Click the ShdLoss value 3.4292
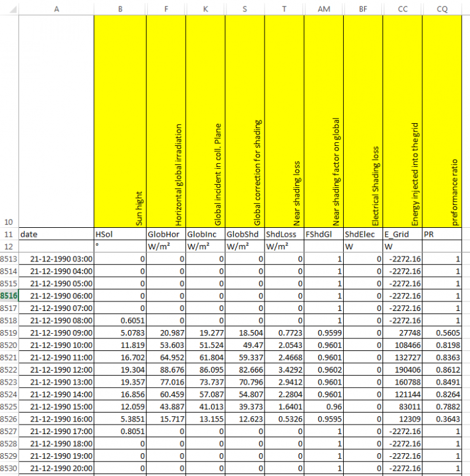 pyautogui.click(x=284, y=370)
